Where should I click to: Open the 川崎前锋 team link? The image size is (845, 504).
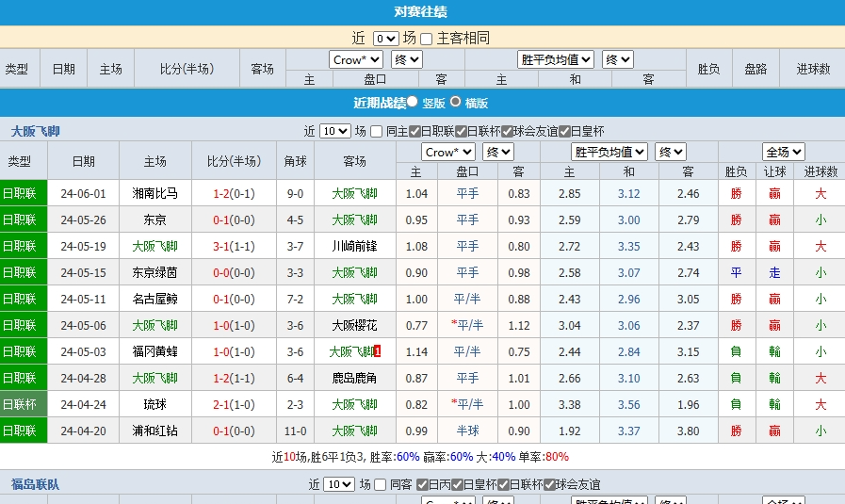click(354, 246)
